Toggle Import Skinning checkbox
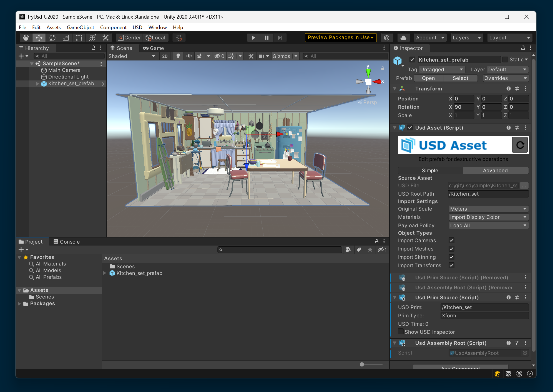This screenshot has height=392, width=553. click(x=451, y=257)
